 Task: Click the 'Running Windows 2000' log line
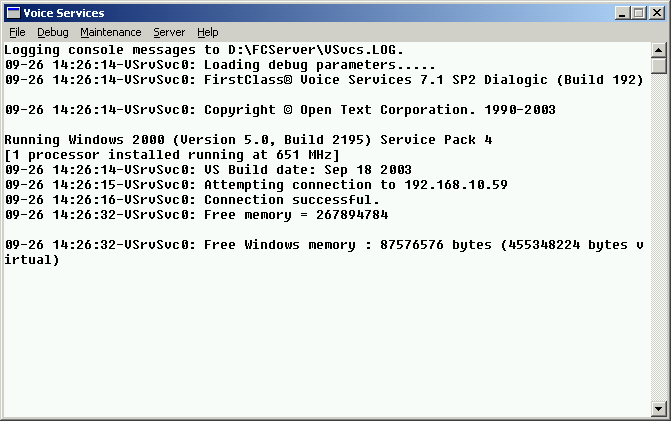tap(248, 140)
